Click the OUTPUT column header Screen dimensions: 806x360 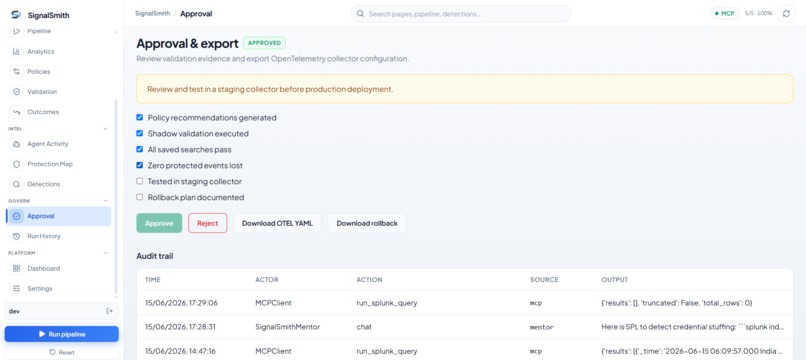[x=615, y=280]
